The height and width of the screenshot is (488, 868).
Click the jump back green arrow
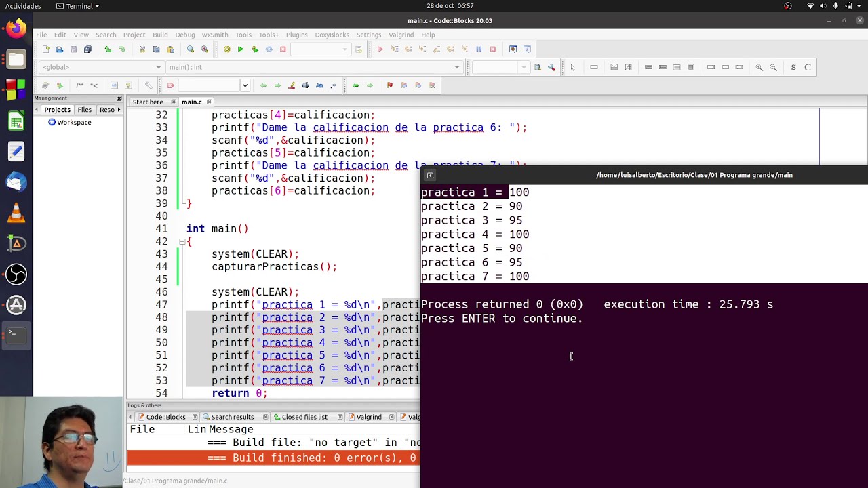pyautogui.click(x=355, y=85)
